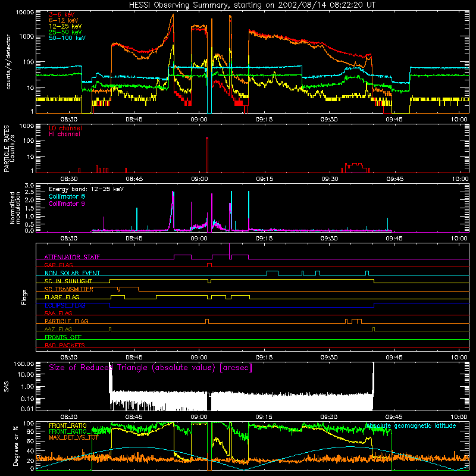Select 08:45 tick under modulation plot
476x476 pixels.
[x=134, y=239]
